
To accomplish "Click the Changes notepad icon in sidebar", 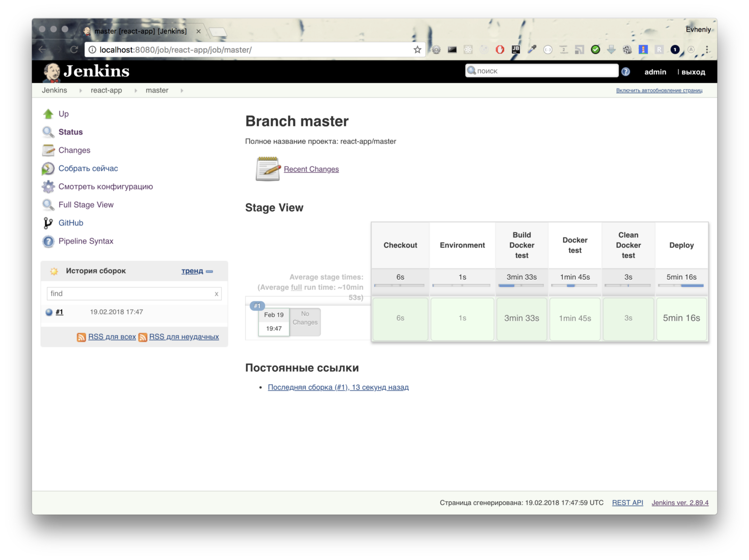I will [x=48, y=150].
